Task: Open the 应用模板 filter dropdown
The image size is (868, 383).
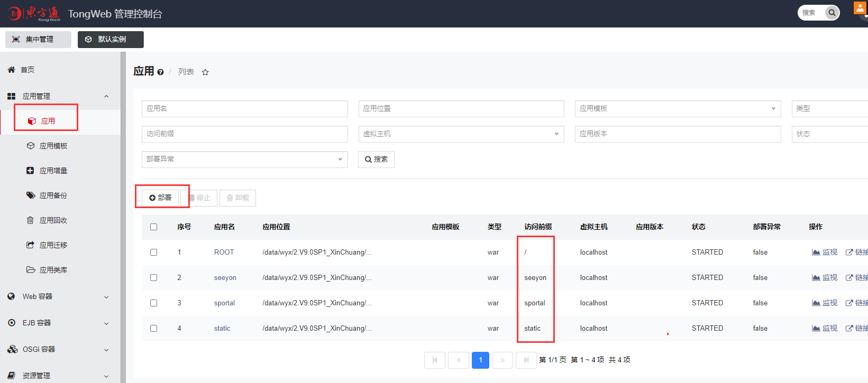Action: [677, 109]
